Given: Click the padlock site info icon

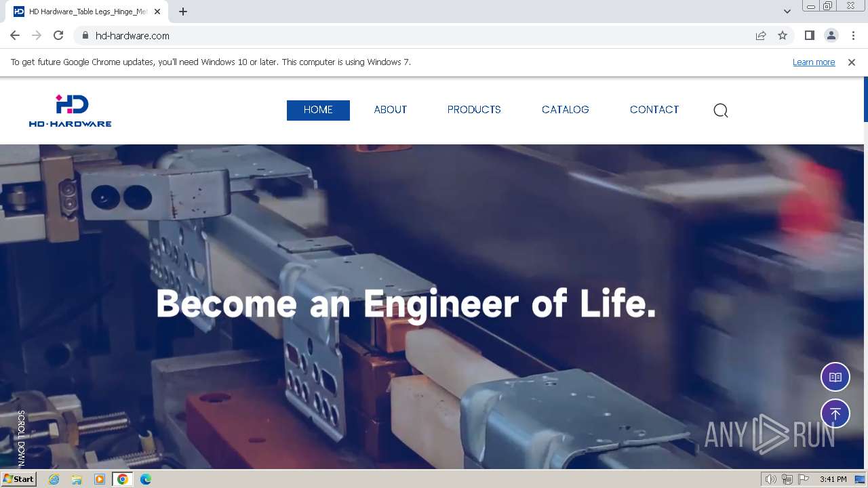Looking at the screenshot, I should click(85, 35).
